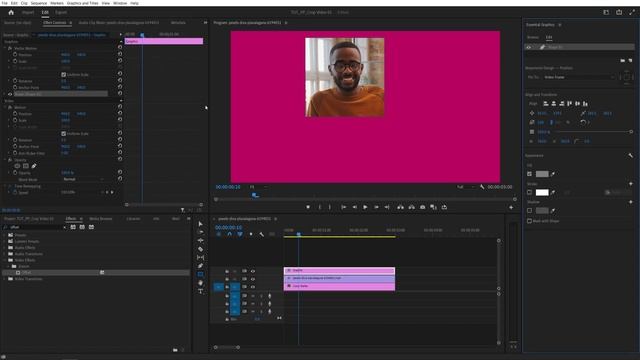640x360 pixels.
Task: Hide the Shape layer in Essential Graphics
Action: coord(529,47)
